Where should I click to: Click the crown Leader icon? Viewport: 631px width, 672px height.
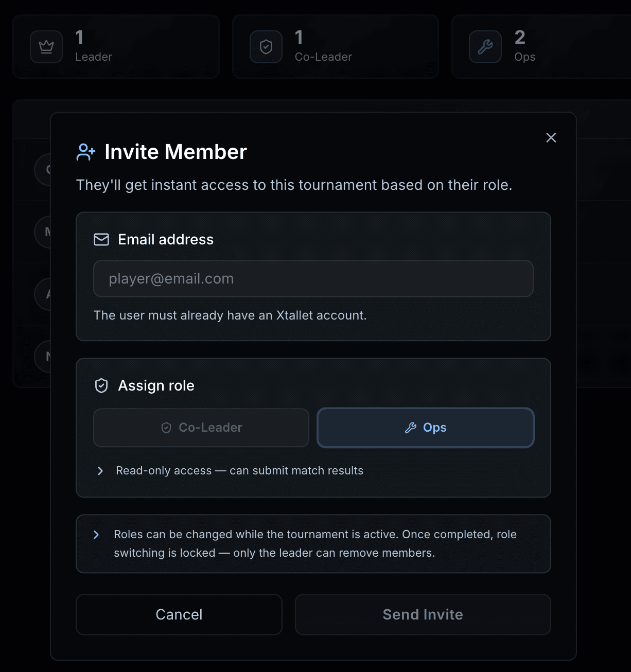(x=46, y=47)
